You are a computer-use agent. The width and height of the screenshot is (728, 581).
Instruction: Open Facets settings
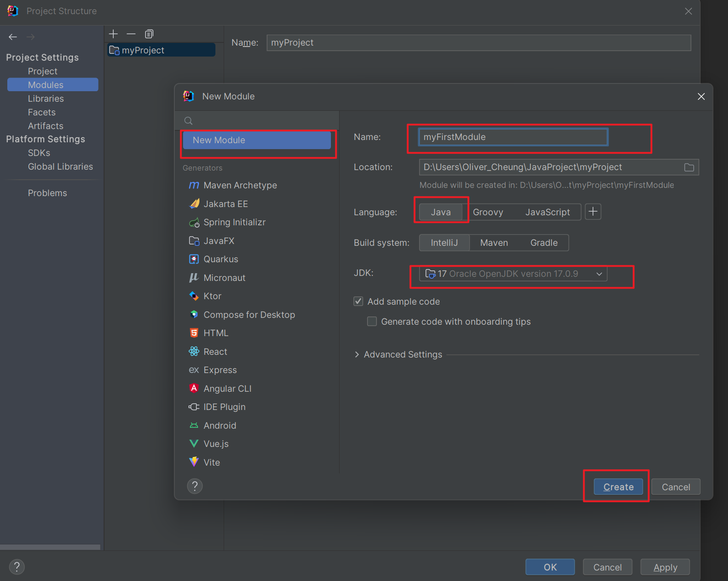tap(42, 112)
